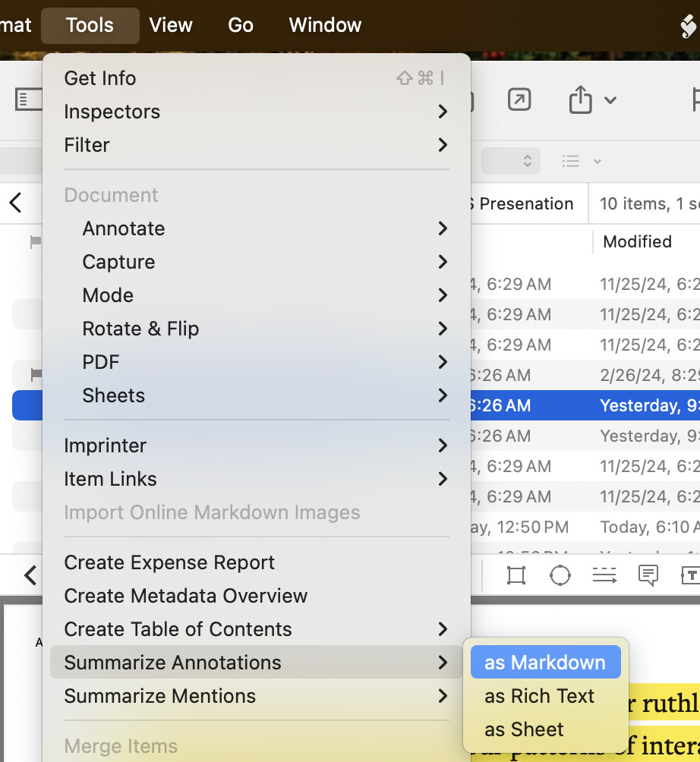Click the back chevron in item list

(x=15, y=203)
